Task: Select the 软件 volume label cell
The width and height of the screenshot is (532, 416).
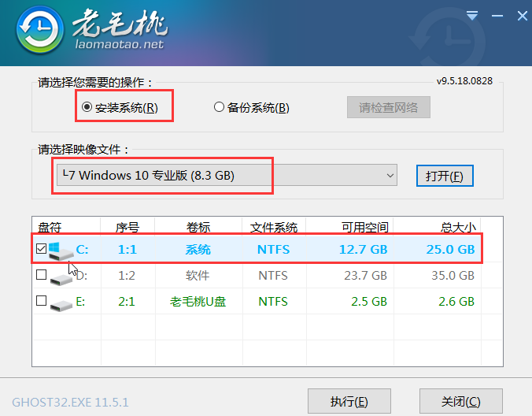Action: tap(198, 276)
